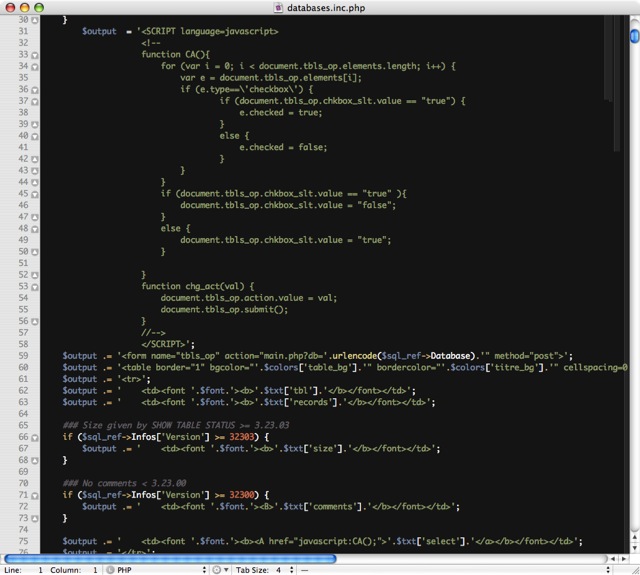Click the green zoom window button
640x575 pixels.
[x=39, y=7]
